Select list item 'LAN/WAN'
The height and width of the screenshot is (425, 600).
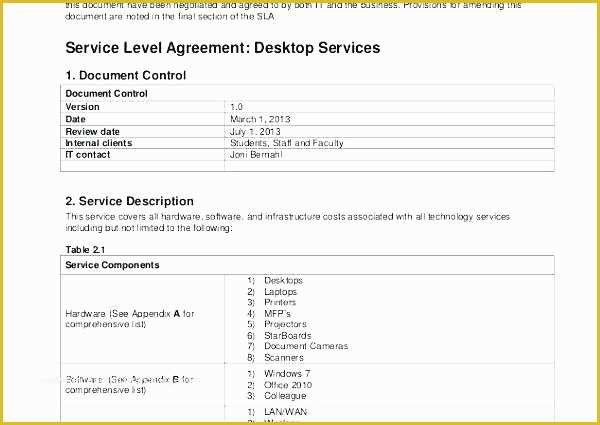pos(285,412)
